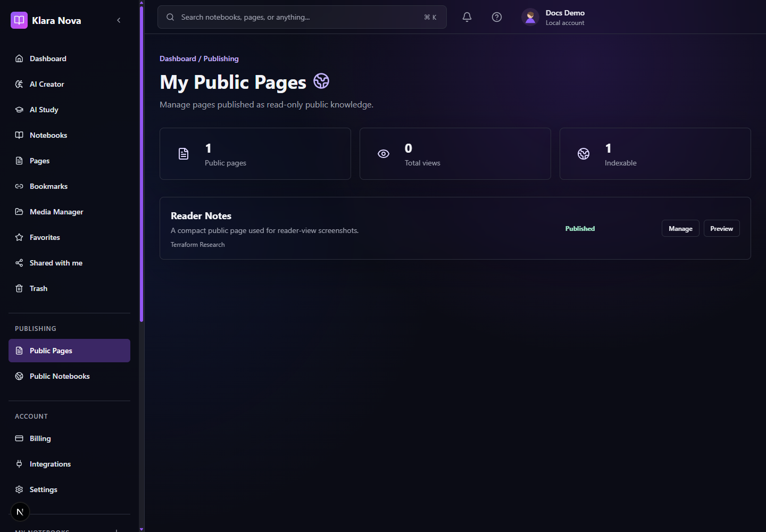This screenshot has width=766, height=532.
Task: Click the Billing card icon
Action: pos(19,438)
